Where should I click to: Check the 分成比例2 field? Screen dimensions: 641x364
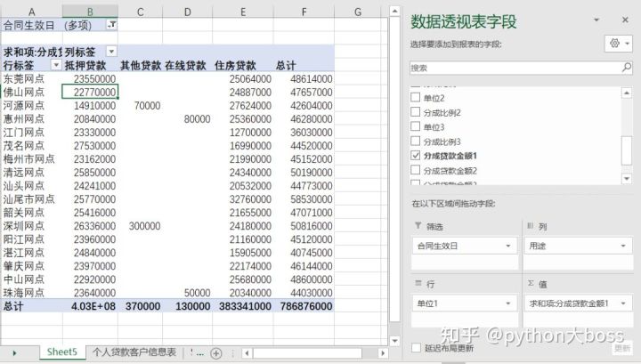[x=416, y=112]
